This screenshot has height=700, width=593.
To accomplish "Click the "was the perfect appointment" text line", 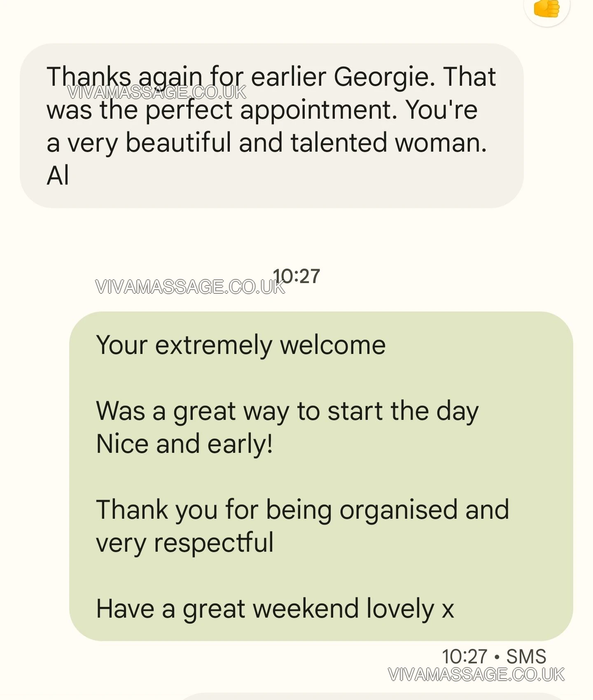I will click(x=222, y=110).
